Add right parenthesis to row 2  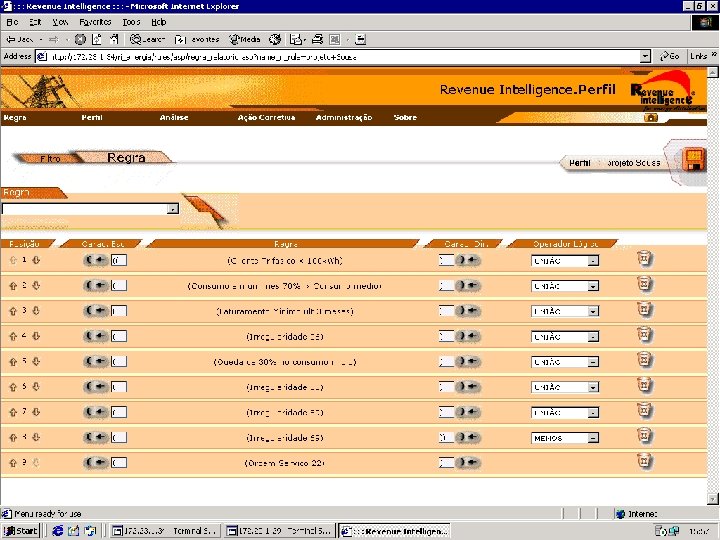pos(461,286)
